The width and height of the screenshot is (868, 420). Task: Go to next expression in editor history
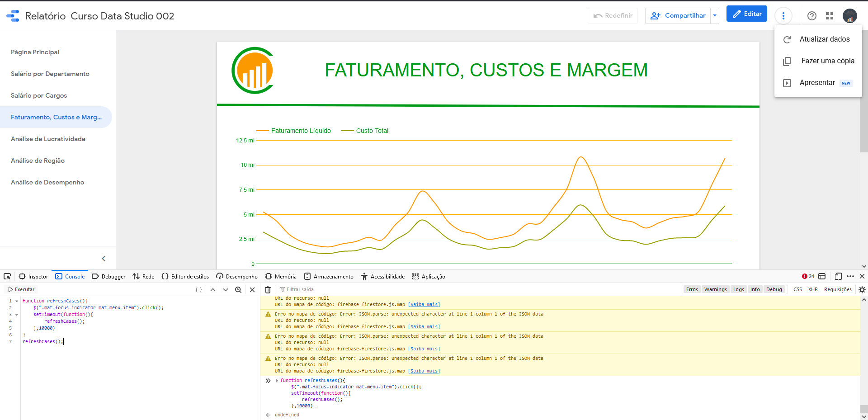tap(226, 289)
